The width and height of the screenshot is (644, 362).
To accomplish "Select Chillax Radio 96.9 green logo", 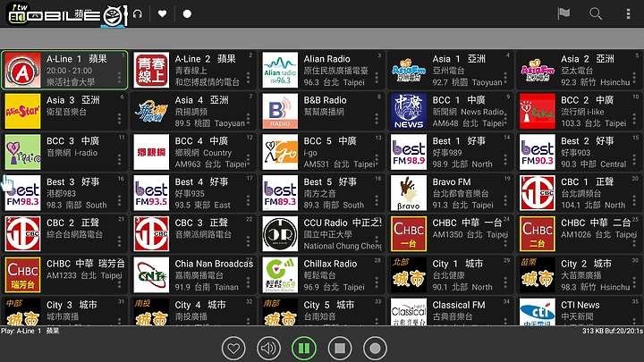I will [280, 275].
